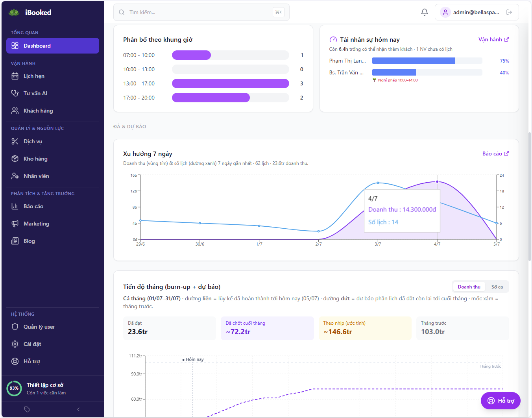Click the tag icon at sidebar bottom
The image size is (532, 418).
(x=27, y=409)
